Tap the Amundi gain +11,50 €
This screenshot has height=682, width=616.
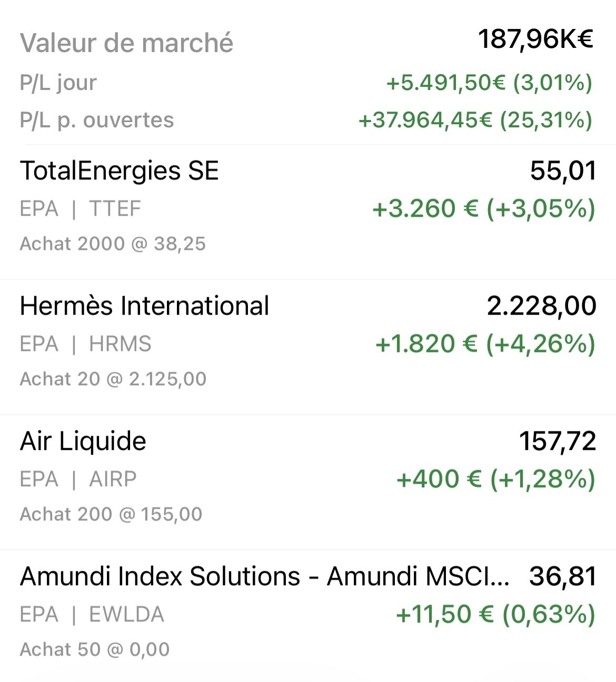[x=495, y=615]
